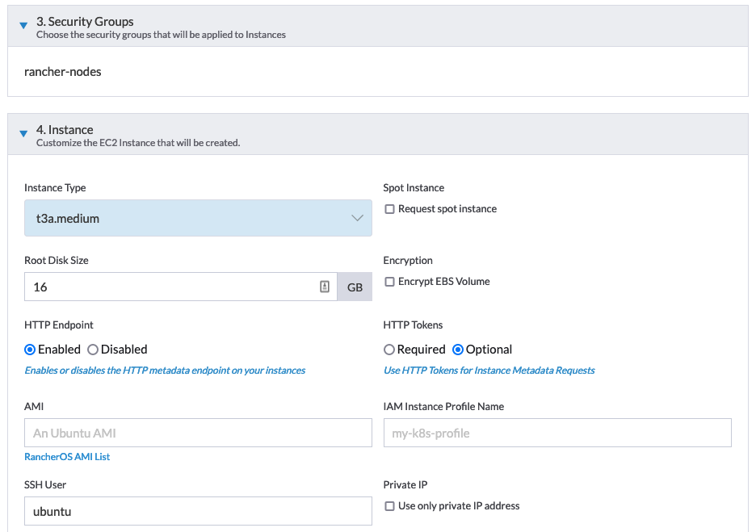Select Enabled for HTTP Endpoint
Viewport: 756px width, 532px height.
(29, 349)
